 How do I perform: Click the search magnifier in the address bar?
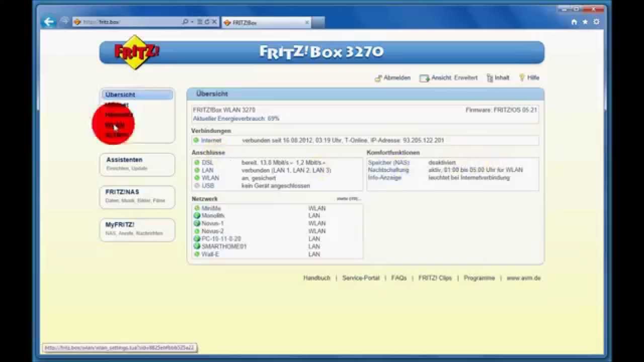185,22
